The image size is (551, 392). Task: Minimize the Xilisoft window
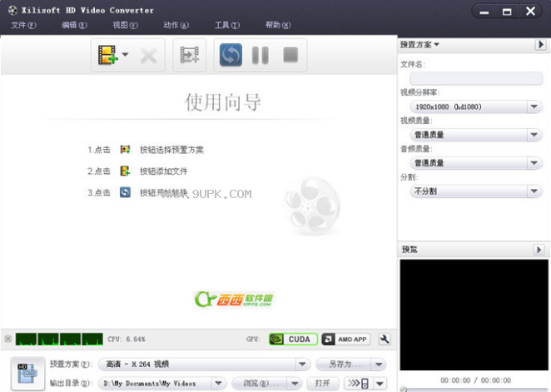click(484, 12)
